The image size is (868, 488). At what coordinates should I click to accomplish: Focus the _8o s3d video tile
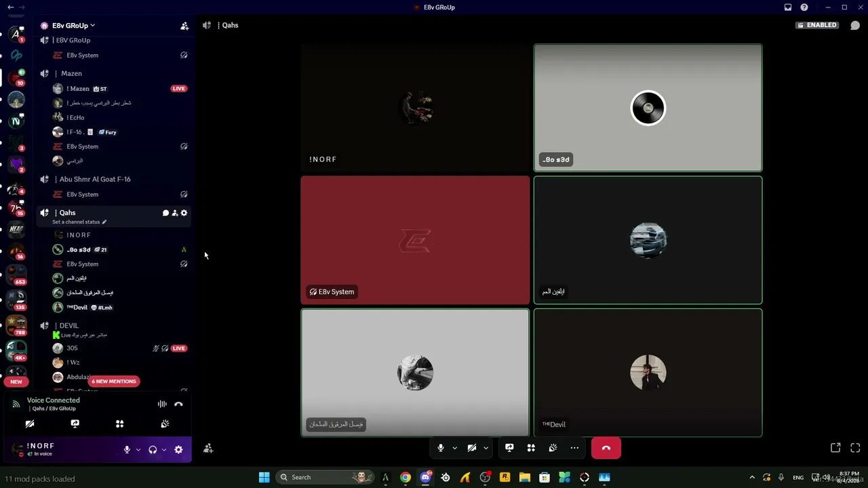point(648,108)
